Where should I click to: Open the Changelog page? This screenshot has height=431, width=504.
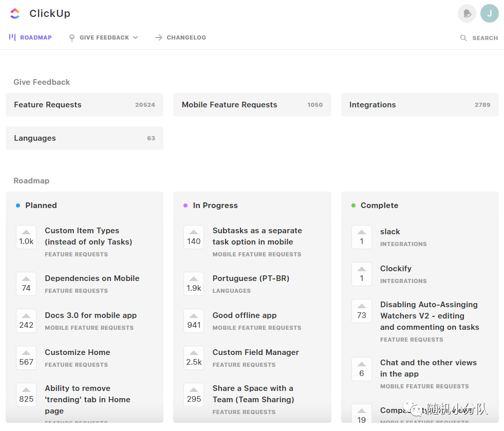point(180,38)
